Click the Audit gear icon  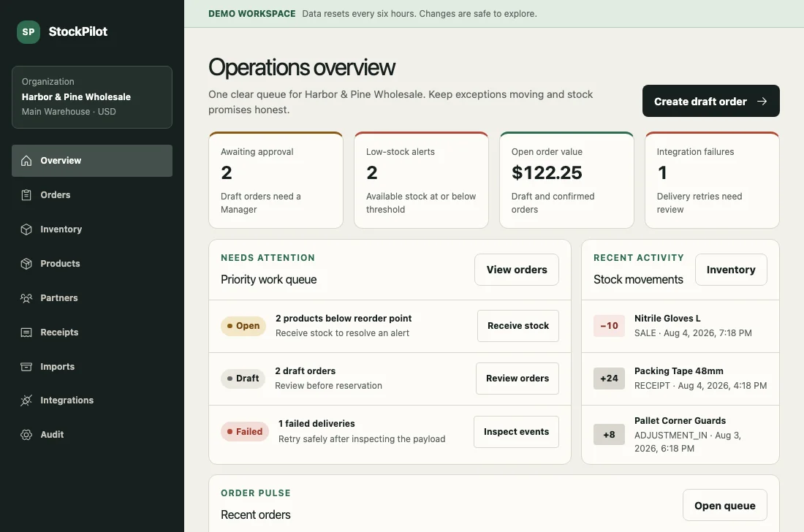[26, 435]
